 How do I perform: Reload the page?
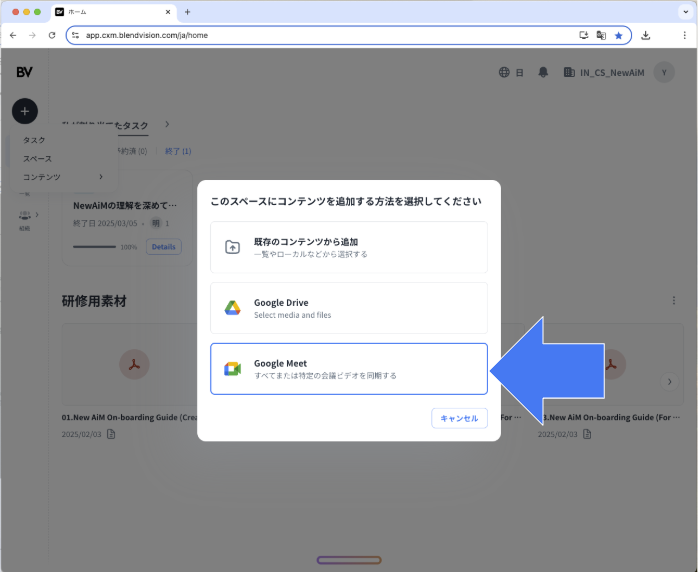[52, 35]
